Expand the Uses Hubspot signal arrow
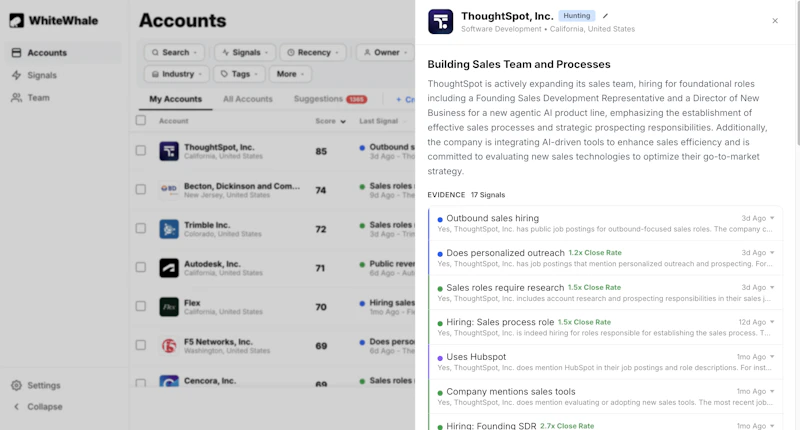This screenshot has height=430, width=800. coord(772,357)
